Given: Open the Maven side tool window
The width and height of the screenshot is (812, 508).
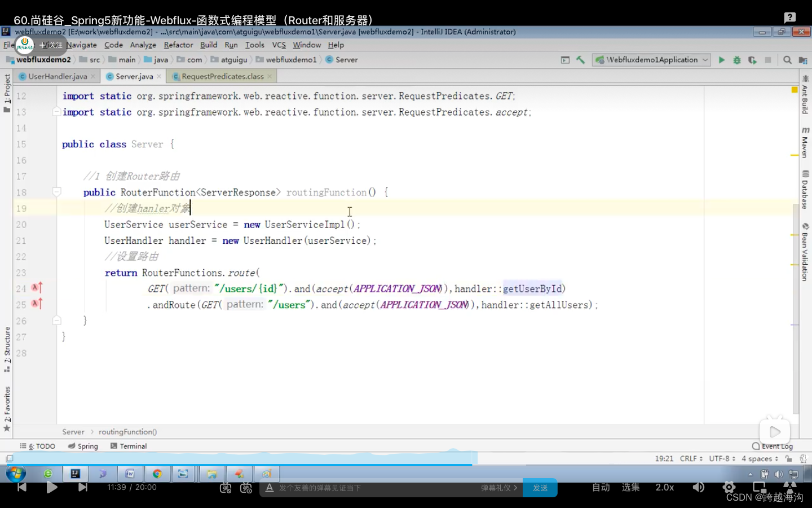Looking at the screenshot, I should coord(805,142).
